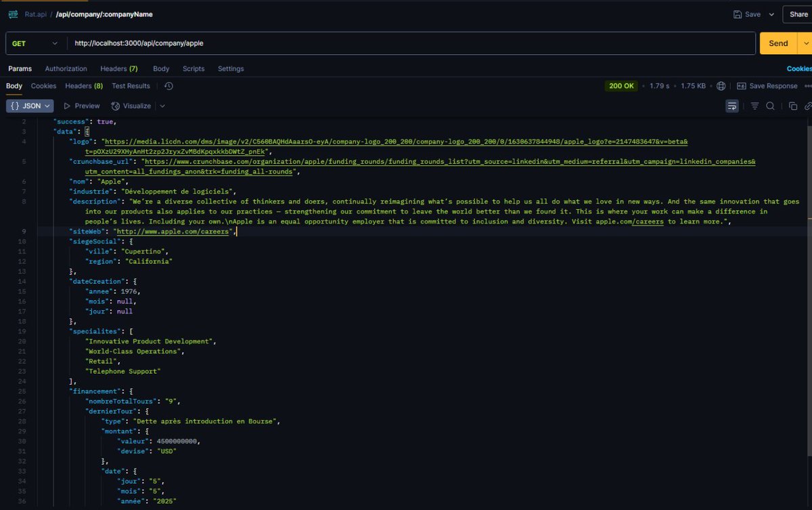
Task: Click the 200 OK status badge
Action: point(621,86)
